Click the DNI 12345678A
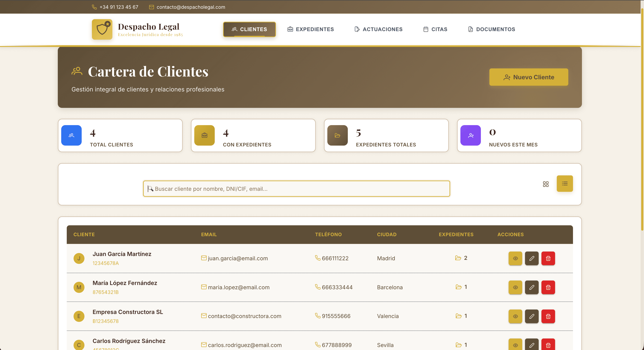This screenshot has height=350, width=644. tap(106, 263)
